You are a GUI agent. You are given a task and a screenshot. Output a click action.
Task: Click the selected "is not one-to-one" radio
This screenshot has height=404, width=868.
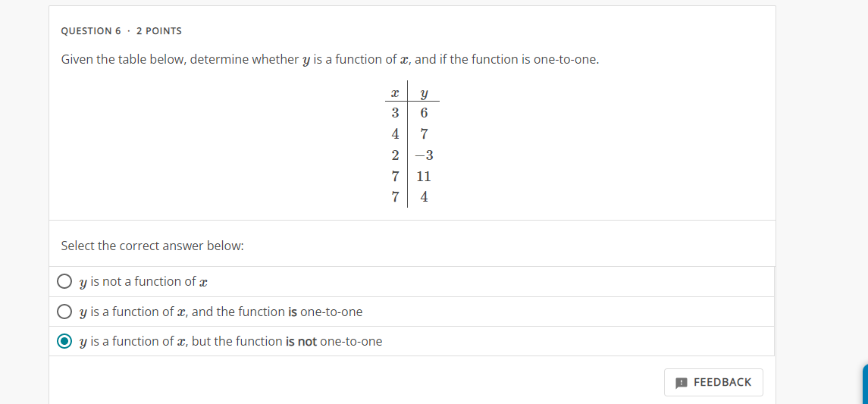click(x=65, y=341)
